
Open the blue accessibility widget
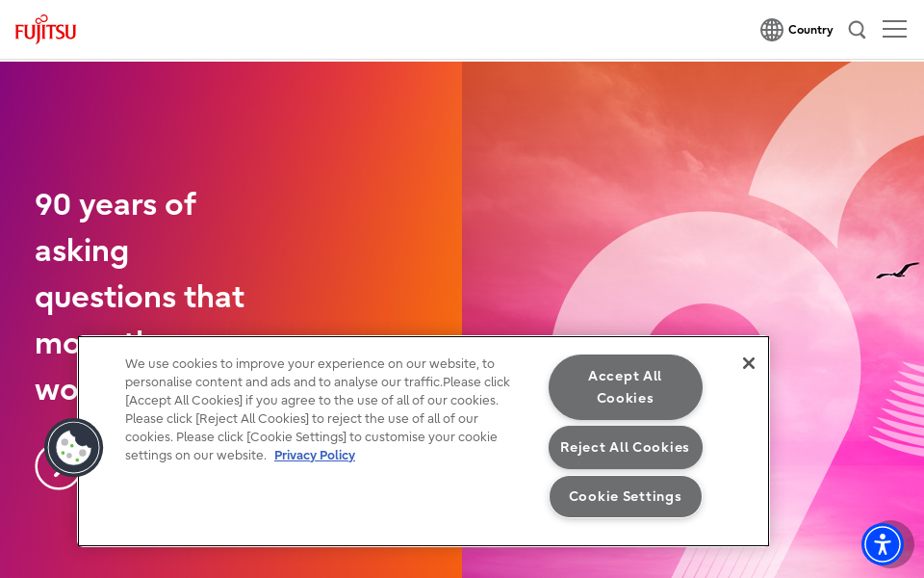click(882, 544)
